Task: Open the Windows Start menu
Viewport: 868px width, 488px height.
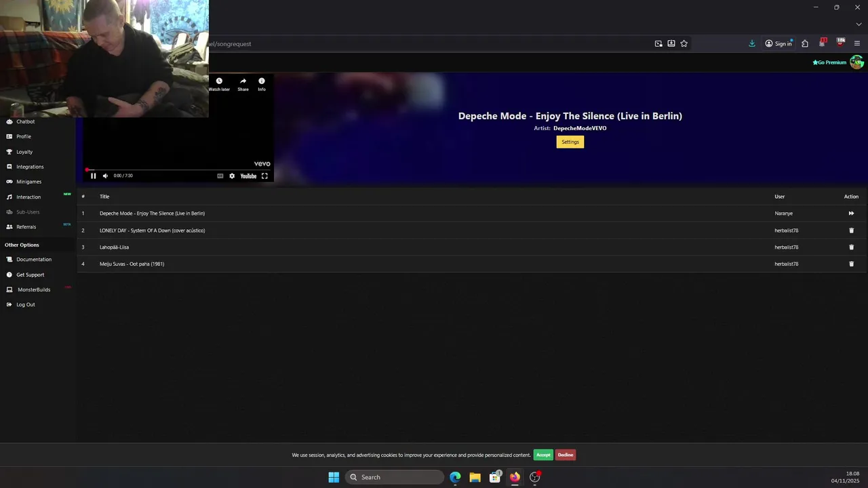Action: point(334,477)
